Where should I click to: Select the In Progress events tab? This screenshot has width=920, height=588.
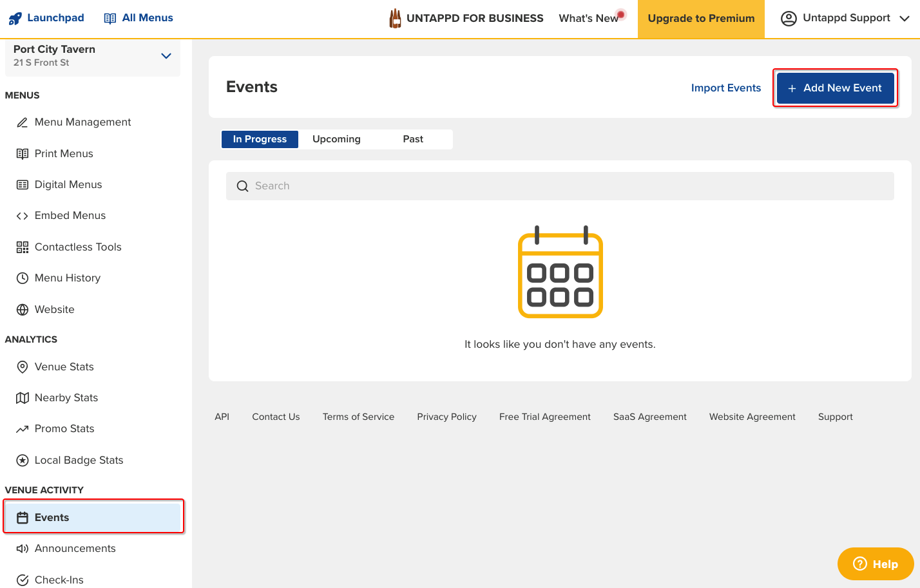click(260, 139)
